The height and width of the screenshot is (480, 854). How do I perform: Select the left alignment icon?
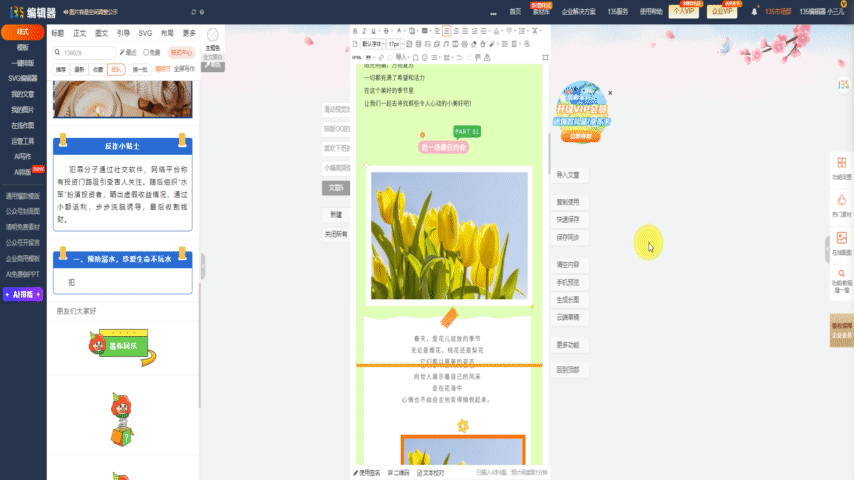(437, 31)
